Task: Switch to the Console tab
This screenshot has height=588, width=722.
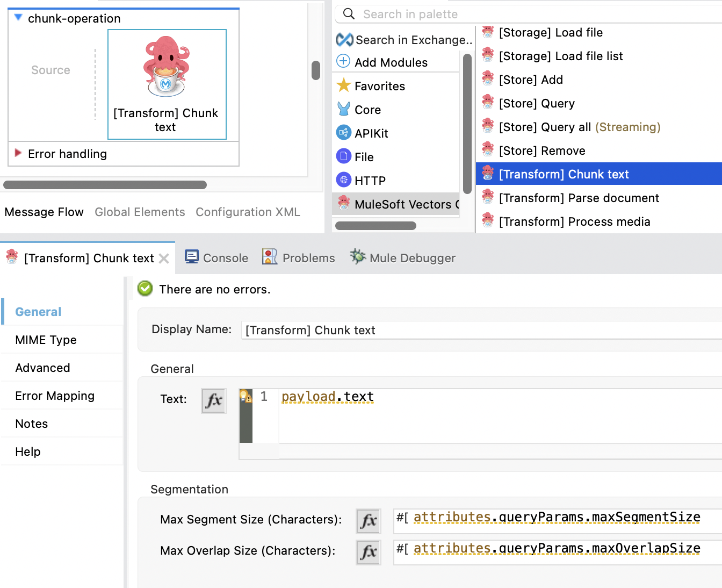Action: tap(216, 258)
